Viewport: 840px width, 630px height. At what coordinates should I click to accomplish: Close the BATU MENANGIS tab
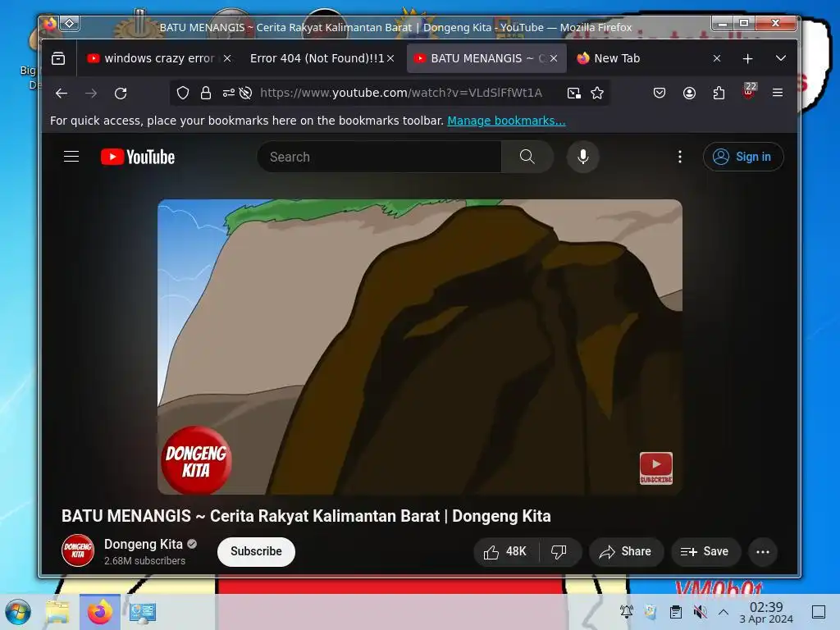554,58
